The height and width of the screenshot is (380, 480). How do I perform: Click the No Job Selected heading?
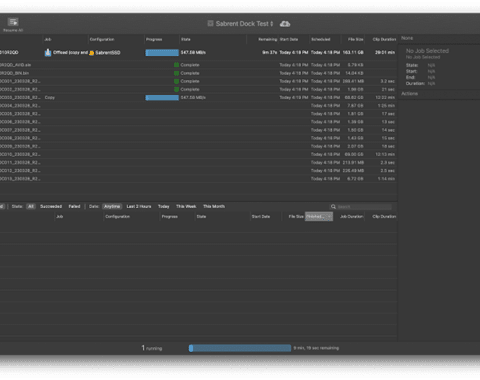click(427, 51)
